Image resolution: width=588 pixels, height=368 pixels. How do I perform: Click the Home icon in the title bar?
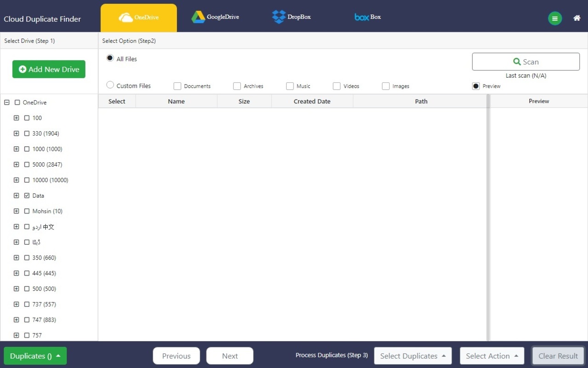point(577,17)
